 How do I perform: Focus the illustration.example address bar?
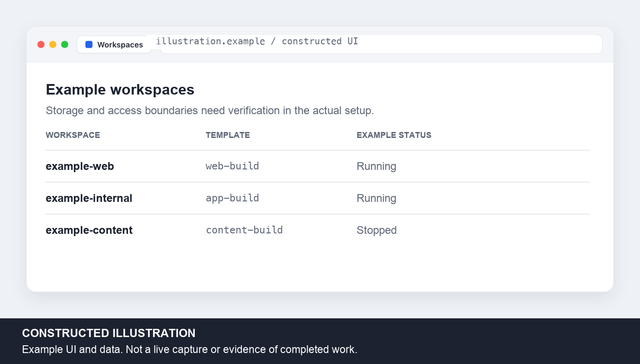click(381, 44)
